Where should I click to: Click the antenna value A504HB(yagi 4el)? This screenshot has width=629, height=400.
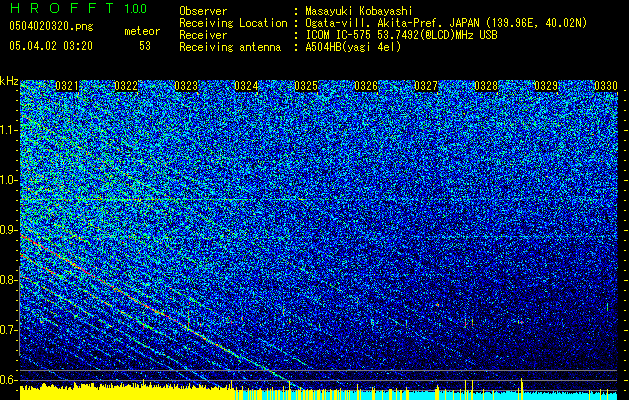(x=353, y=47)
